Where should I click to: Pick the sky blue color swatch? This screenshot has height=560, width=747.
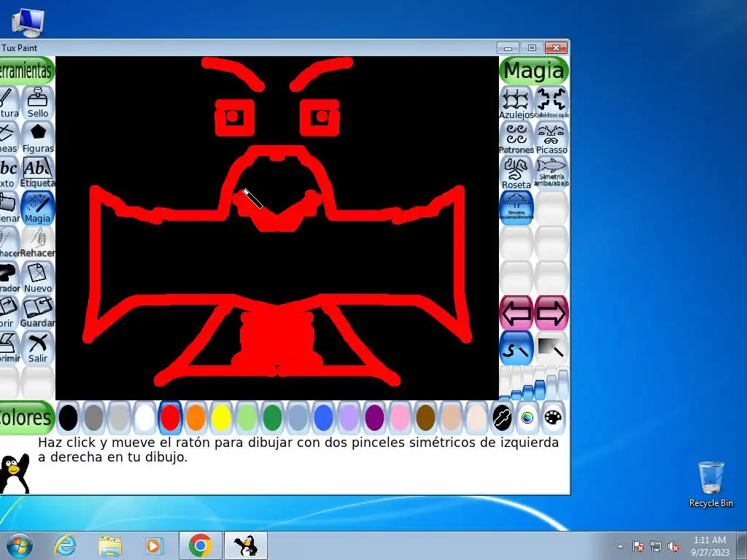tap(298, 418)
